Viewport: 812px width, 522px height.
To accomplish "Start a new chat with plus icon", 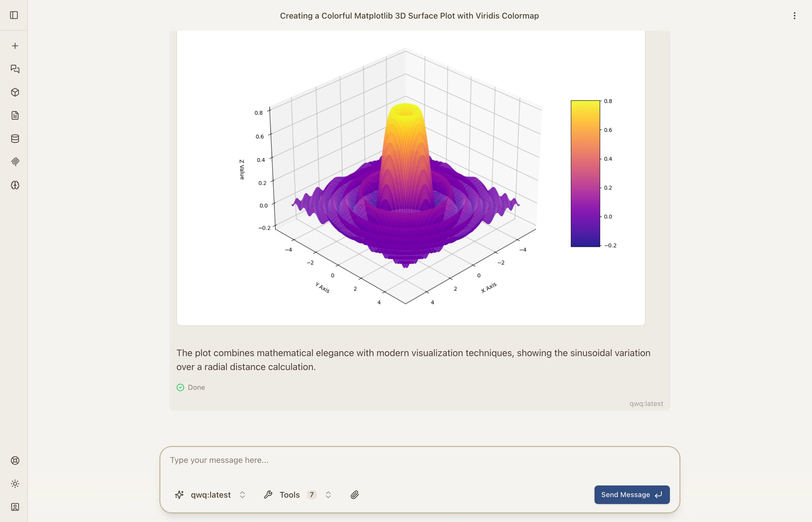I will [x=15, y=46].
